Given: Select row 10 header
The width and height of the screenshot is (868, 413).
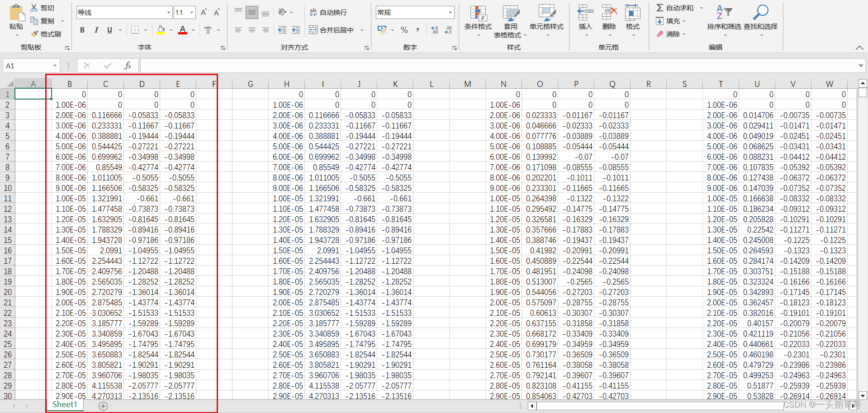Looking at the screenshot, I should [x=8, y=188].
